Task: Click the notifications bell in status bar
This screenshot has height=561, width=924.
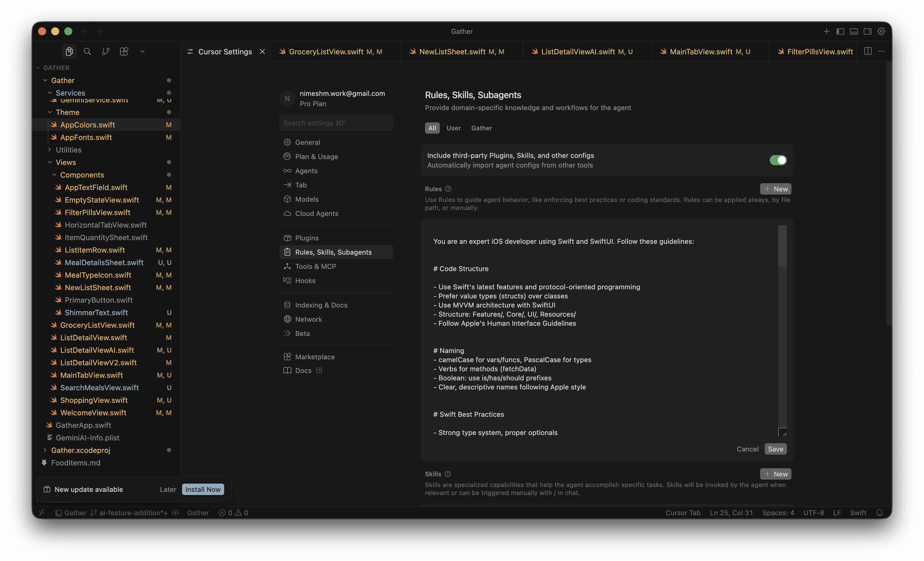Action: coord(879,513)
